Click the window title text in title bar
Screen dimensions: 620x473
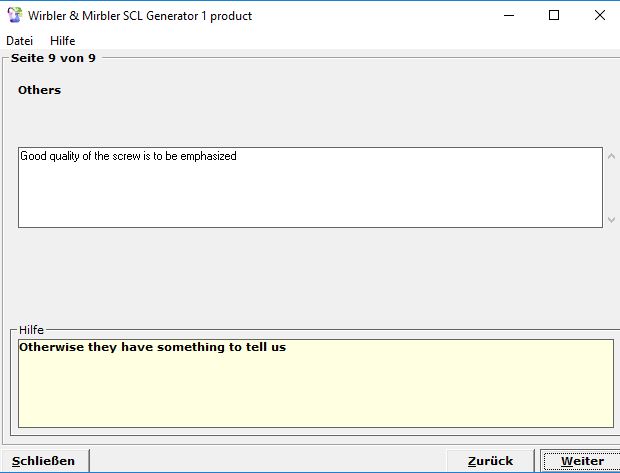click(140, 15)
